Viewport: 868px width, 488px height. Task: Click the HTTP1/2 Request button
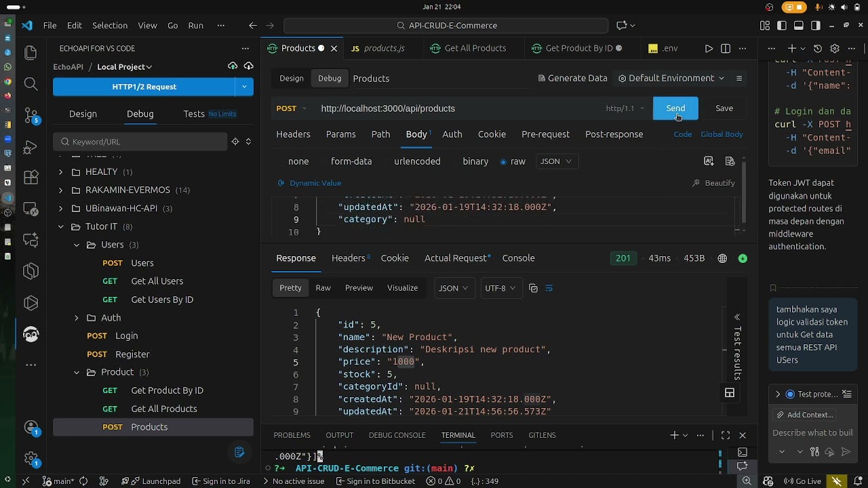[x=144, y=87]
